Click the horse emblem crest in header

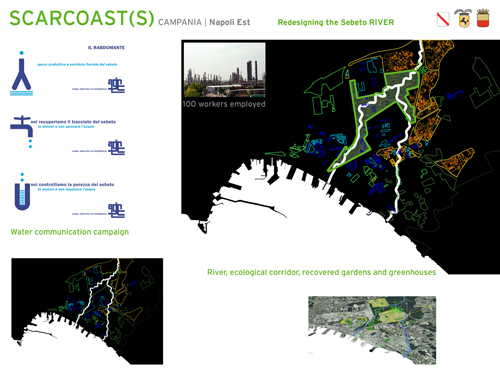pyautogui.click(x=463, y=18)
